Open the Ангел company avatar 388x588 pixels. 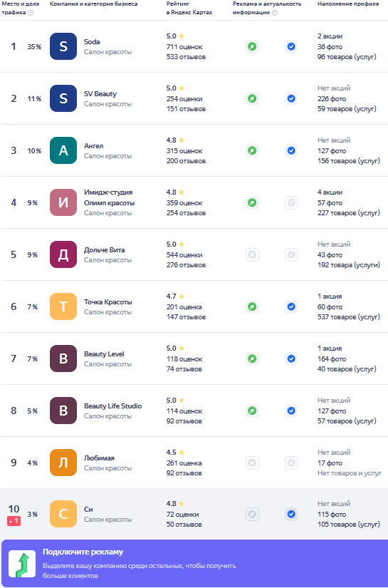point(63,150)
